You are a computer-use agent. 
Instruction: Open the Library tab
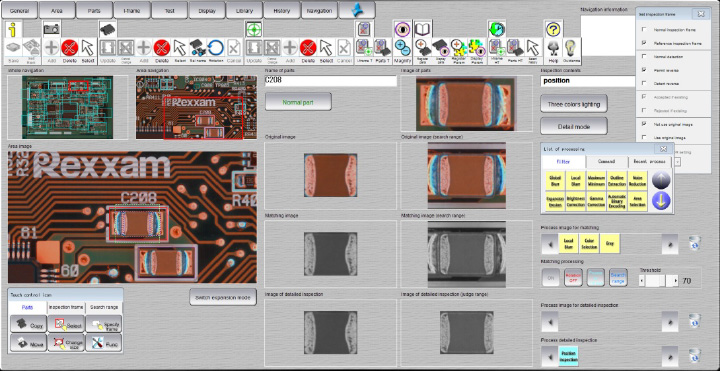244,10
